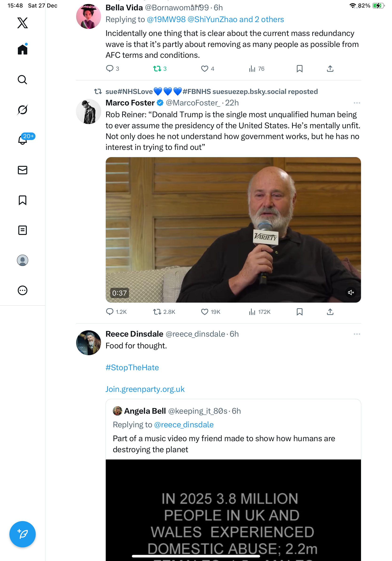Open the Lists icon in sidebar
The width and height of the screenshot is (392, 561).
(x=23, y=230)
